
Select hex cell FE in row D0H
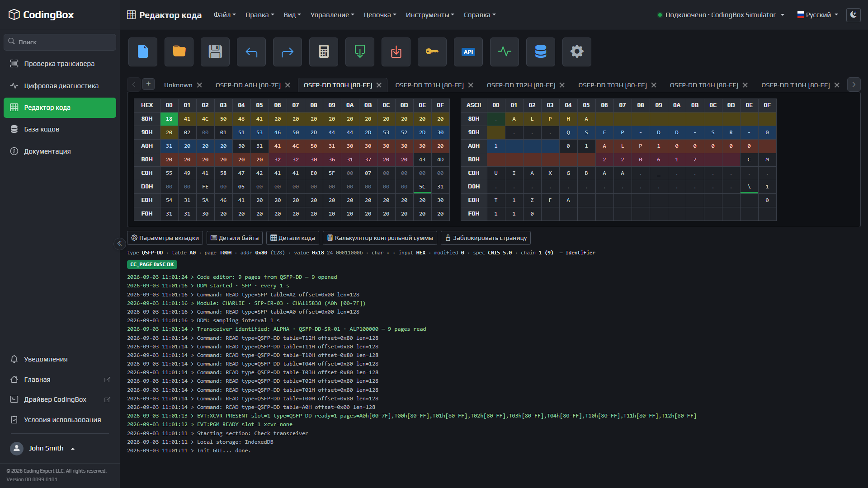[205, 187]
